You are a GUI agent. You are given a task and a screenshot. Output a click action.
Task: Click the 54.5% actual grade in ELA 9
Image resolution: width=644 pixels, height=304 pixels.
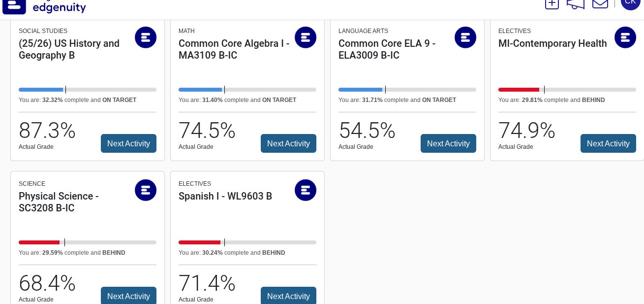coord(367,131)
